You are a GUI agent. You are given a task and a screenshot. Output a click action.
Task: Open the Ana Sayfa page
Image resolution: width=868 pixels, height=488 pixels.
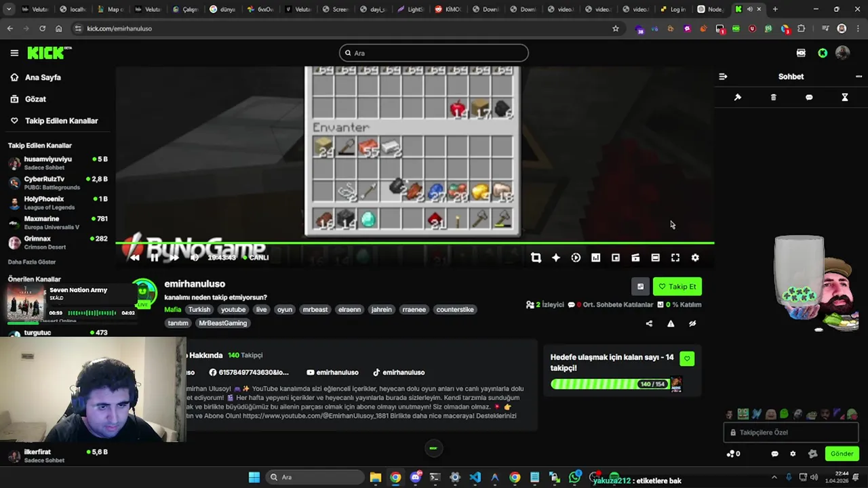(x=43, y=77)
